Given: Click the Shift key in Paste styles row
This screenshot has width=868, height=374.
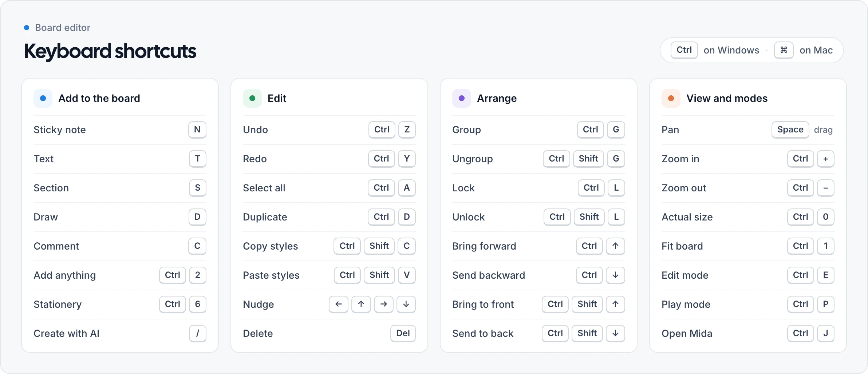Looking at the screenshot, I should click(379, 275).
